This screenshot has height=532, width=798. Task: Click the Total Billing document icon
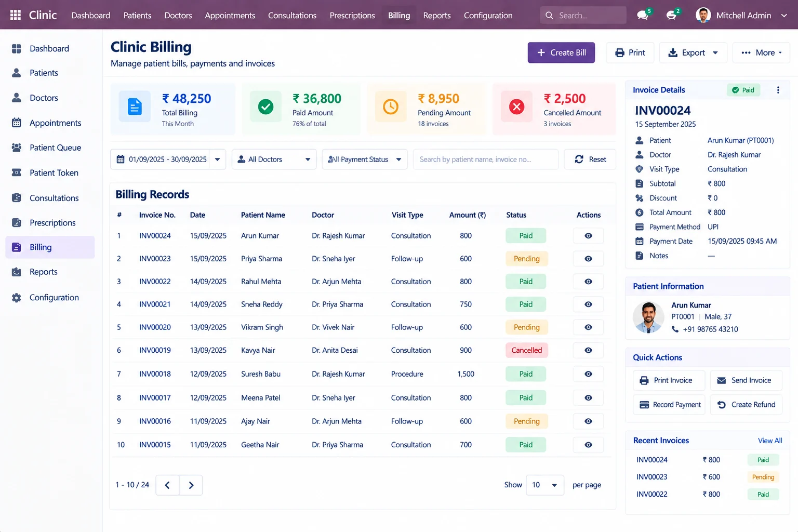135,107
